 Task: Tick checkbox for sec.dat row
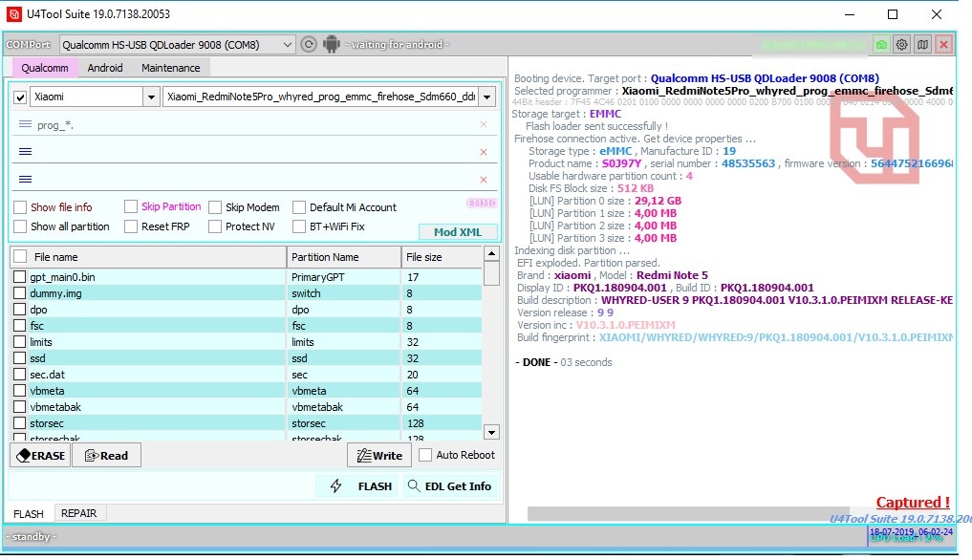pyautogui.click(x=19, y=374)
